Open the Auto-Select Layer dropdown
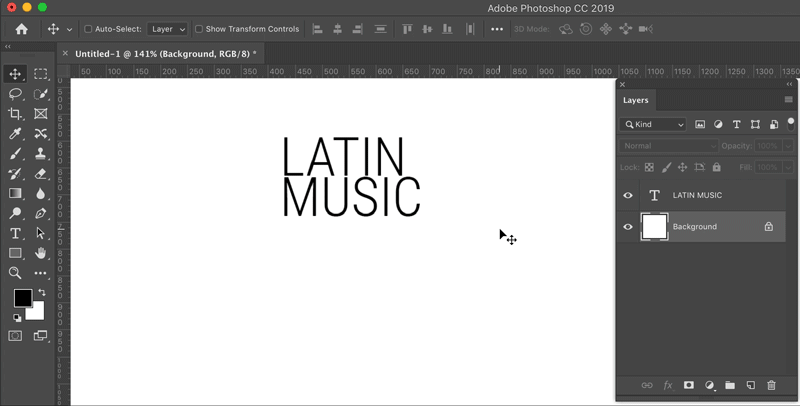 [167, 29]
